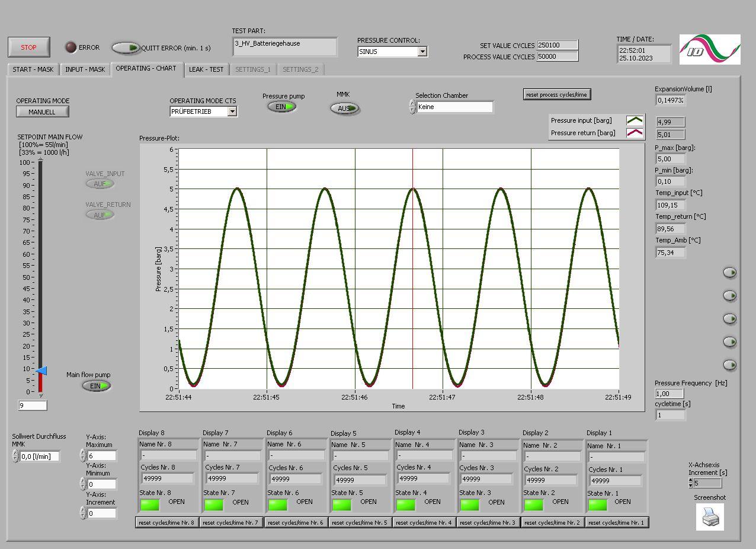Click the Pressure input legend line icon
The height and width of the screenshot is (549, 756).
tap(635, 120)
